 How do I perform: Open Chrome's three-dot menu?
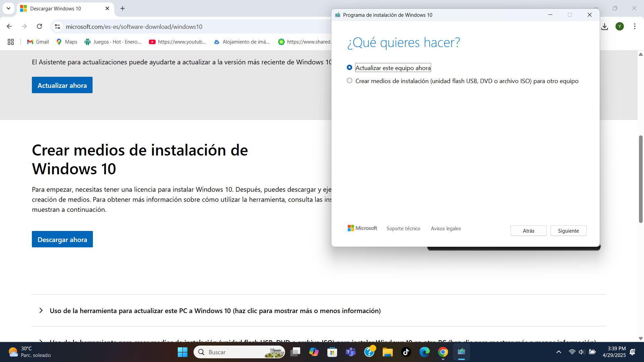[635, 26]
